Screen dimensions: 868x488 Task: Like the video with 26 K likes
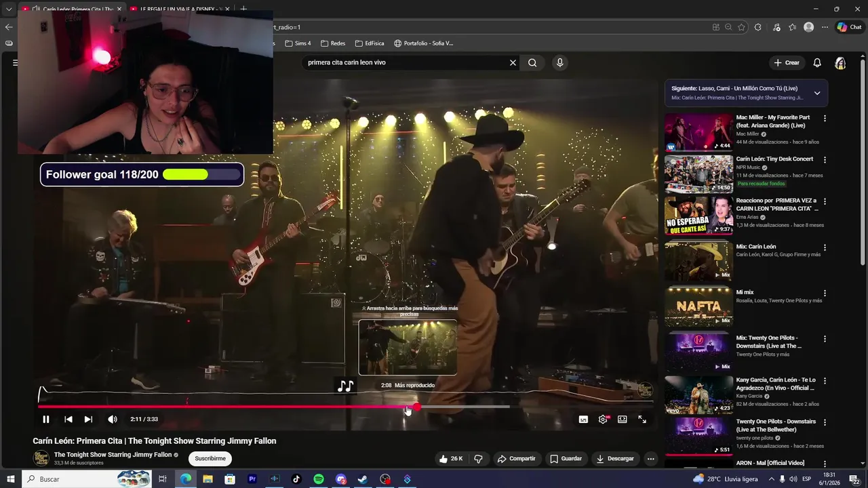(451, 459)
